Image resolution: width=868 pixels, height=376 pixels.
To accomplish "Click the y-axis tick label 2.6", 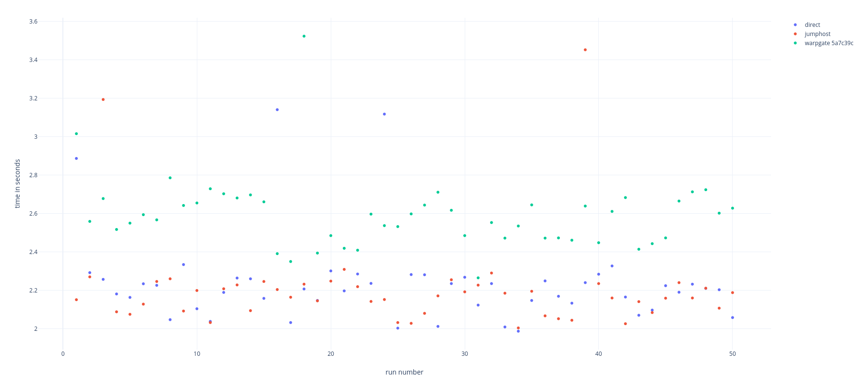I will [33, 214].
